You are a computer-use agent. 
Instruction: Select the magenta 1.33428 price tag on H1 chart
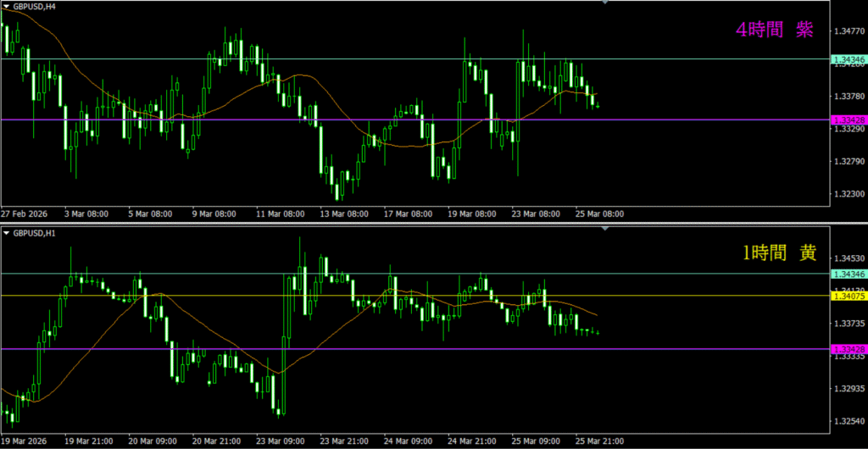[x=849, y=349]
